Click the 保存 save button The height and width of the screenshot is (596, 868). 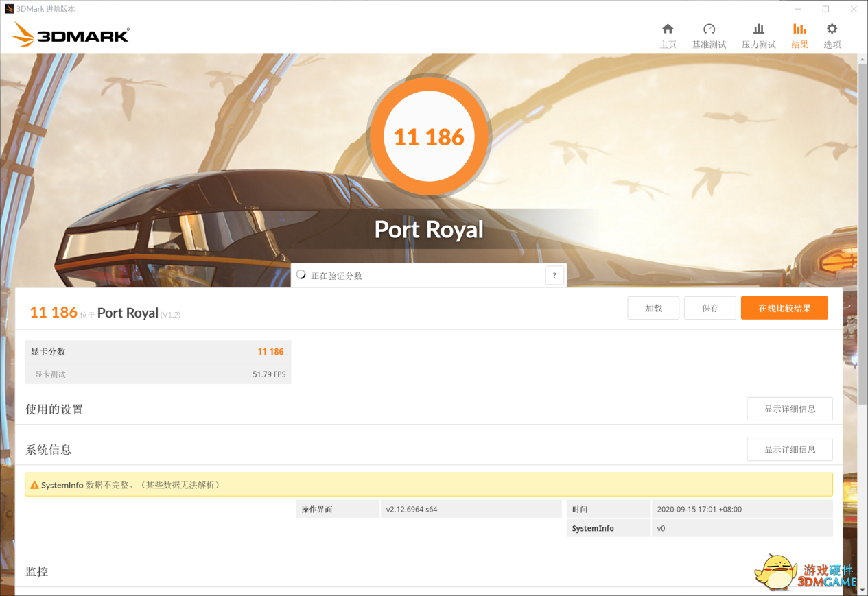tap(710, 308)
